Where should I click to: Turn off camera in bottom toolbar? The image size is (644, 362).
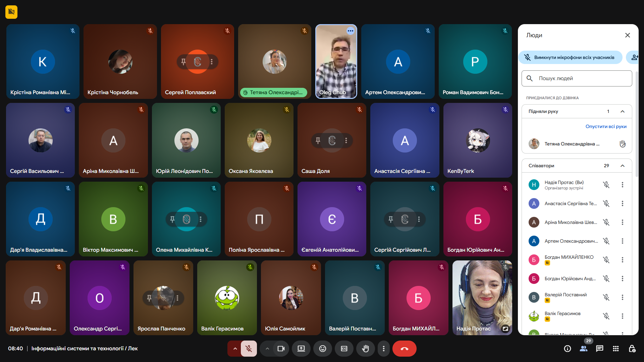[281, 349]
